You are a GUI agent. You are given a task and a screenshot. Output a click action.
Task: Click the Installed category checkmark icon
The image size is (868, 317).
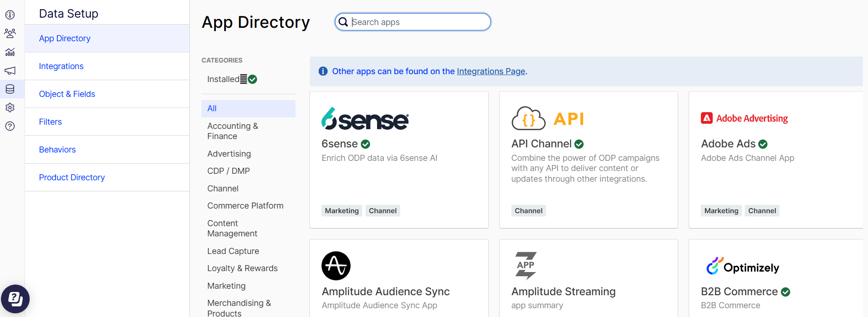(x=252, y=79)
